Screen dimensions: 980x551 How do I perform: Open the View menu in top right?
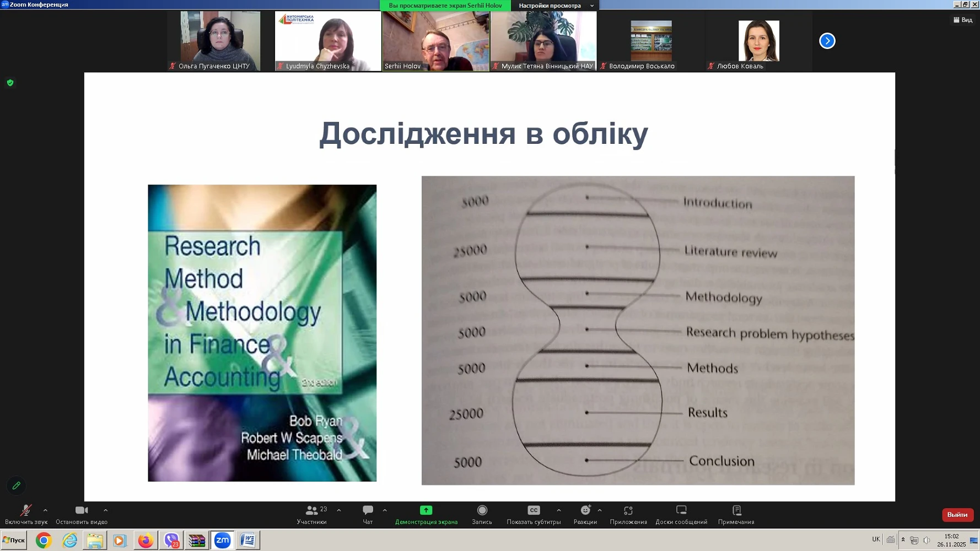coord(963,20)
